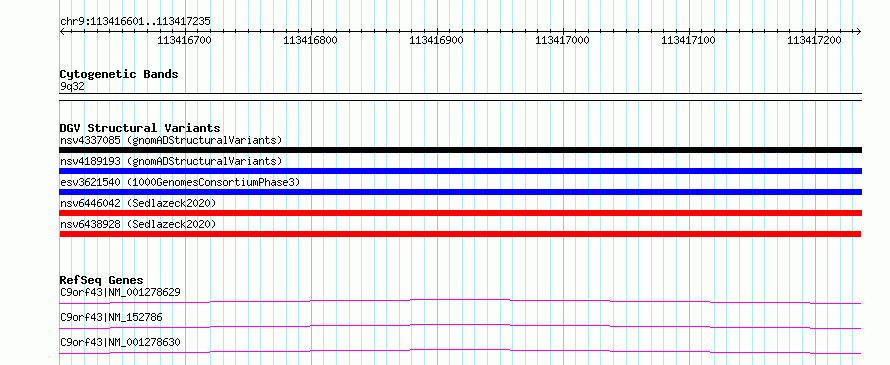Select the 9q32 band label

coord(72,87)
